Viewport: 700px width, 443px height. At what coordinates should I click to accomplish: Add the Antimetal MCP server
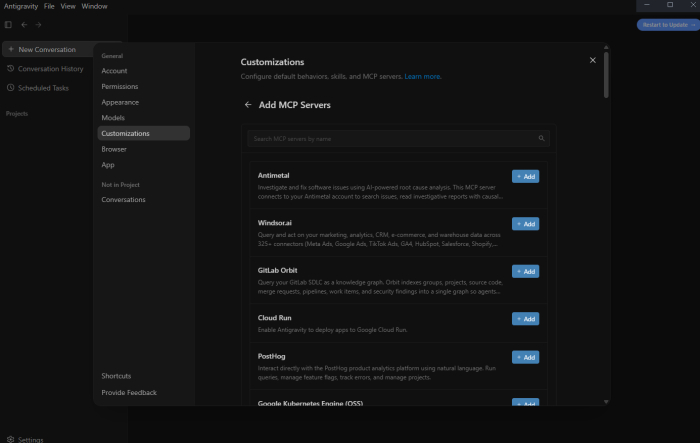point(525,176)
